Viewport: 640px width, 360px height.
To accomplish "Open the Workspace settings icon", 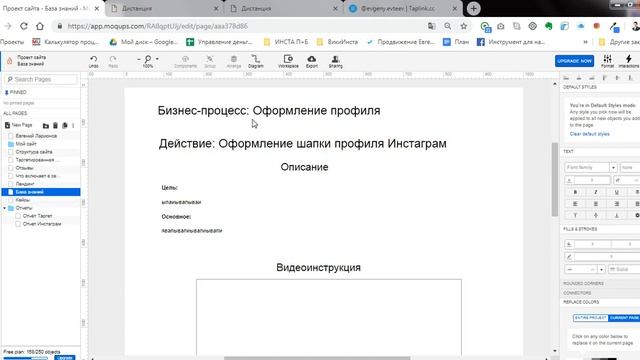I will coord(288,61).
